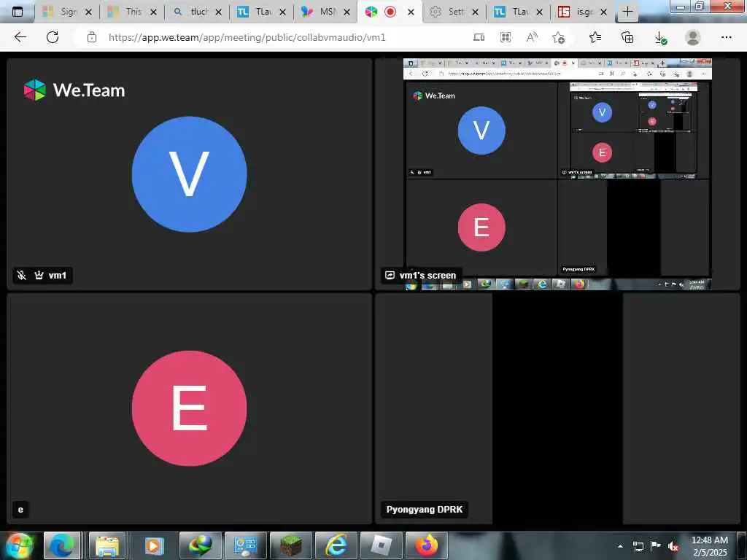
Task: Click the muted microphone icon beside vm1
Action: 21,275
